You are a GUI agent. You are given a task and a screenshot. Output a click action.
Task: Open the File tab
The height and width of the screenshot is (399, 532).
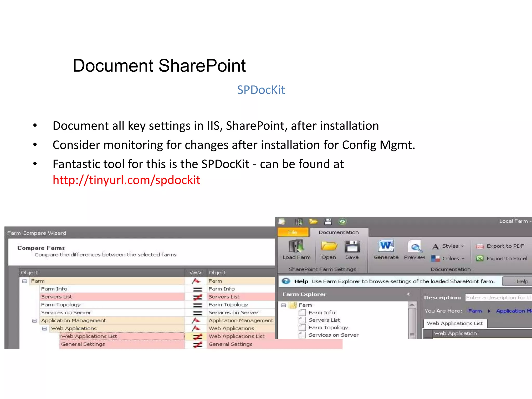pos(293,232)
